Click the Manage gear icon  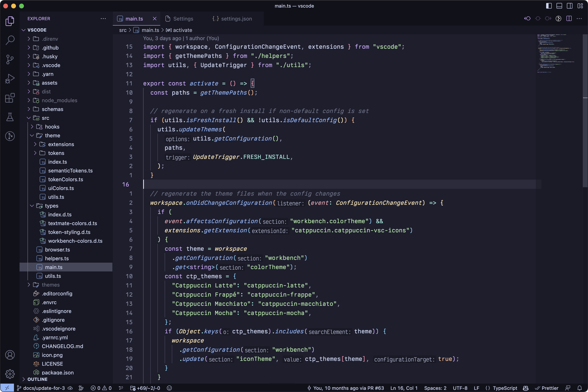coord(10,374)
